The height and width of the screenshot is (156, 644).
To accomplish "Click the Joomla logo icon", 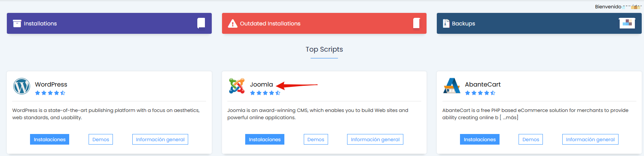I will (x=236, y=86).
